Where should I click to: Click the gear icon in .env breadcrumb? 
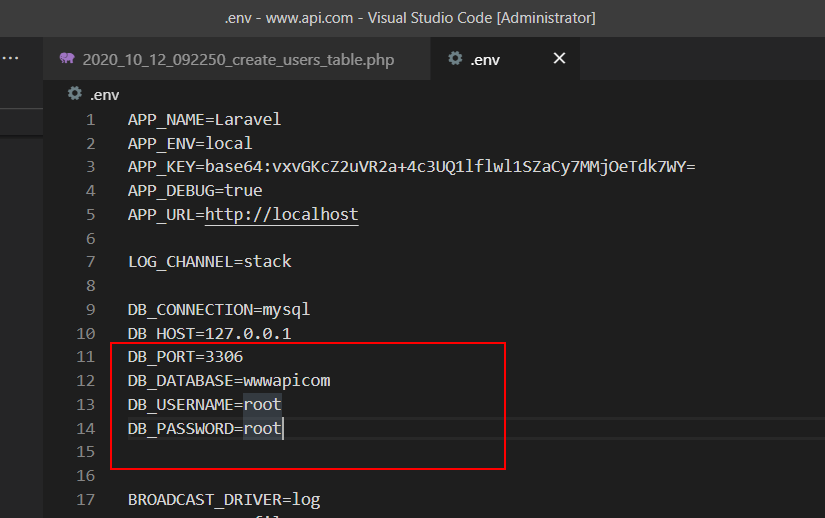pos(75,94)
